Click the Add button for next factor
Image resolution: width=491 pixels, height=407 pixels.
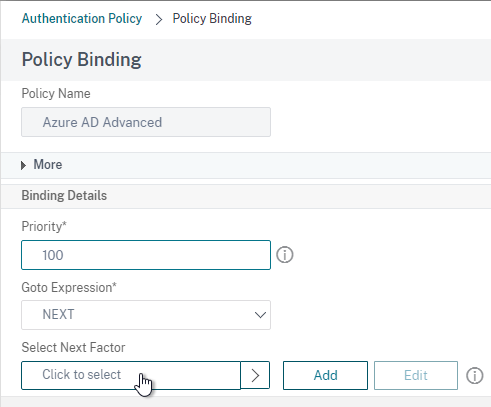click(325, 375)
